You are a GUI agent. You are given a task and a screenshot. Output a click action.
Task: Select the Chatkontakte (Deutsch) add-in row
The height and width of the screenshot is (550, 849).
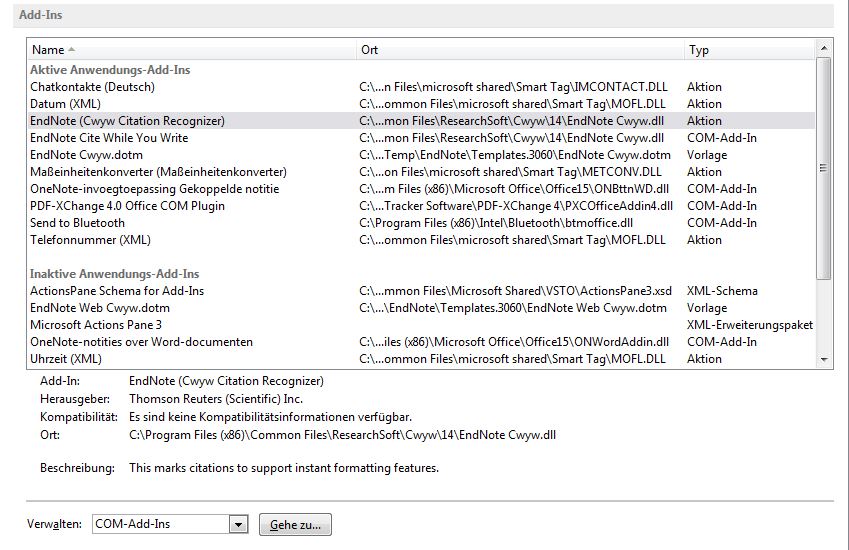point(421,87)
